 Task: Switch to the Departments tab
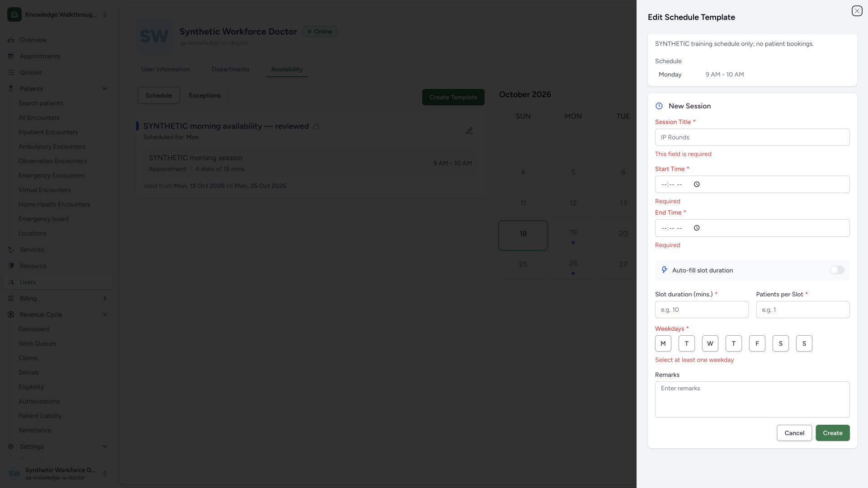click(230, 69)
